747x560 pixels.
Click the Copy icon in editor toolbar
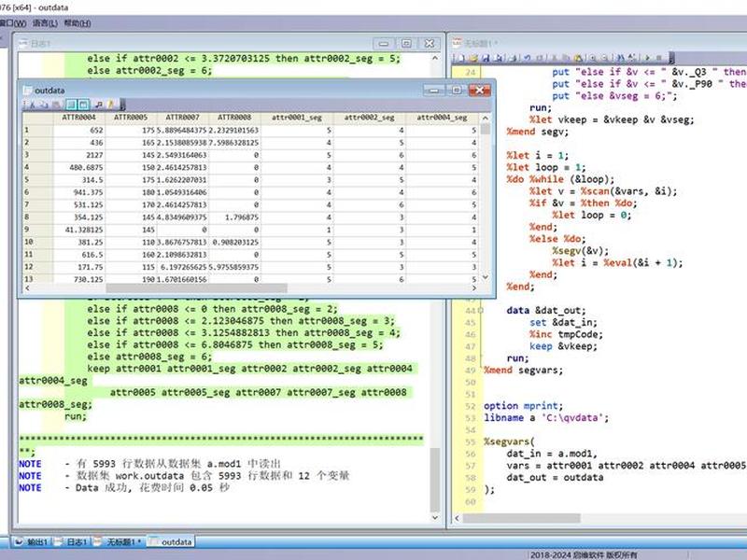click(566, 58)
